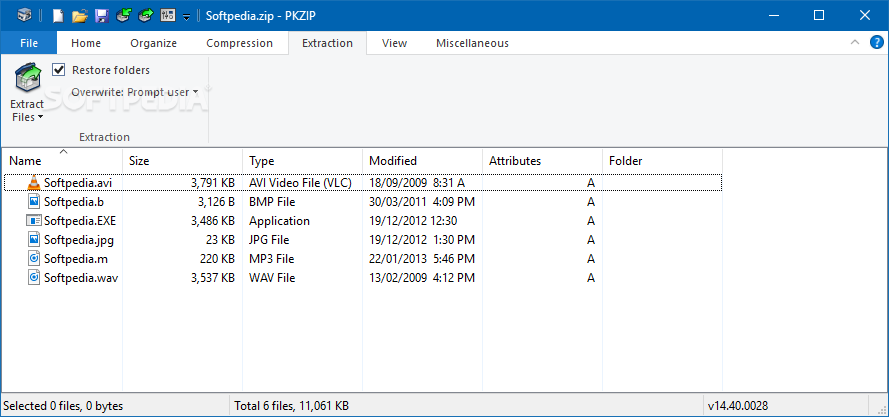This screenshot has height=417, width=889.
Task: Click the PKZIP application icon in title bar
Action: pyautogui.click(x=24, y=15)
